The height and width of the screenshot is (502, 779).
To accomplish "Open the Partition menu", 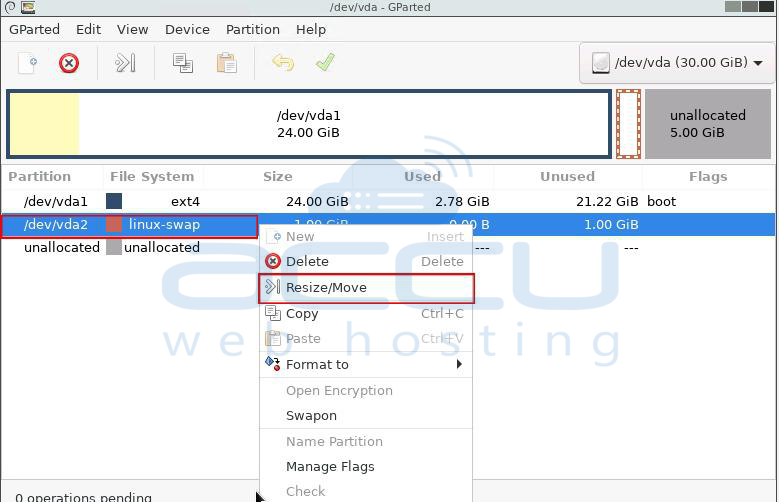I will pos(253,29).
